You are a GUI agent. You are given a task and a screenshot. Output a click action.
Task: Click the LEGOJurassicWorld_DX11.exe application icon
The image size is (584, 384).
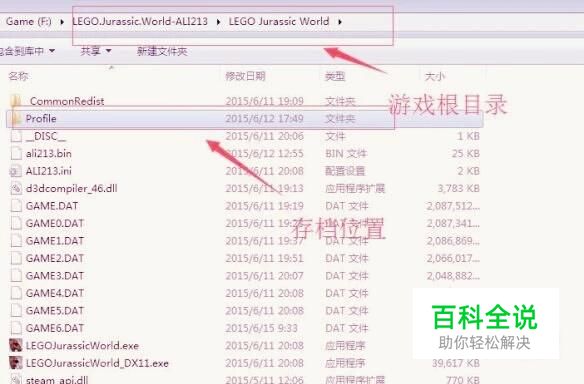tap(16, 363)
